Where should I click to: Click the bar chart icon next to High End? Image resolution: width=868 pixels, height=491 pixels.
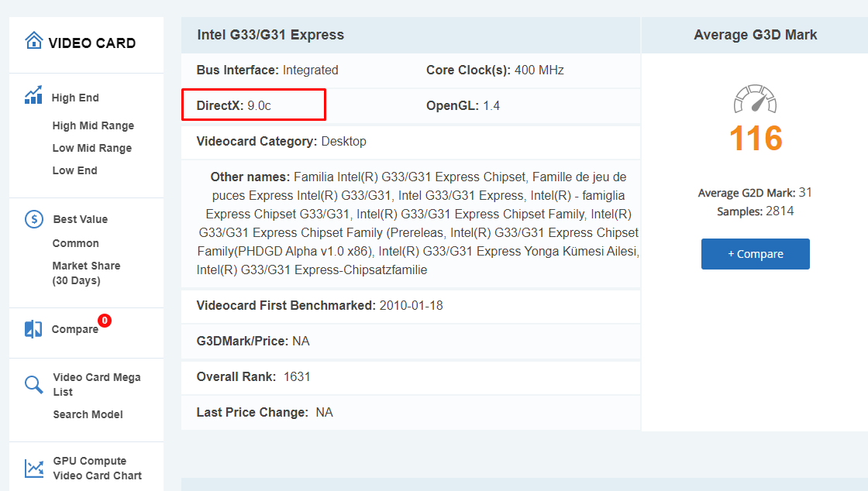click(x=33, y=95)
